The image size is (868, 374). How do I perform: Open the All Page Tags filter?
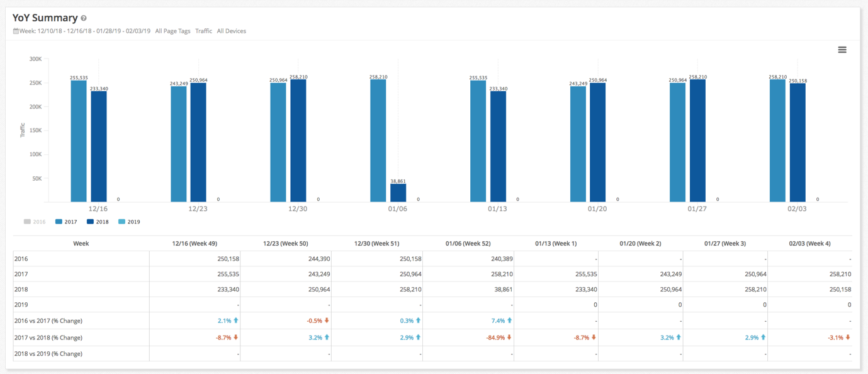click(x=172, y=30)
